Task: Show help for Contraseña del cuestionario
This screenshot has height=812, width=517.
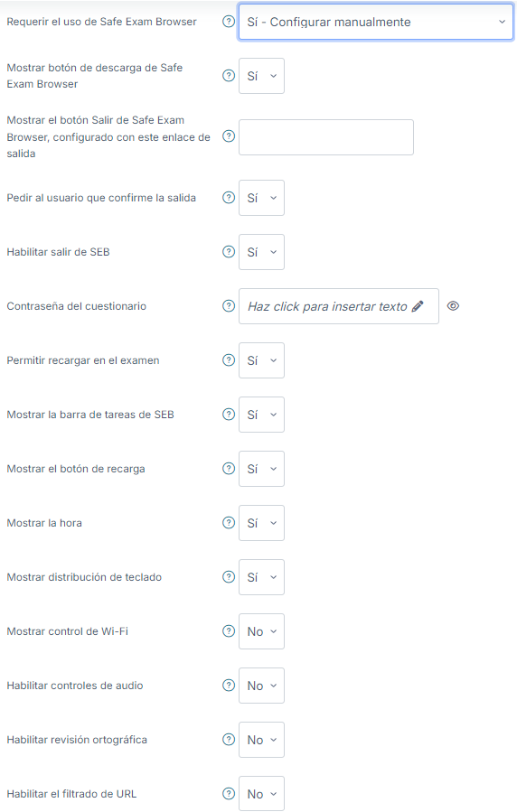Action: point(229,306)
